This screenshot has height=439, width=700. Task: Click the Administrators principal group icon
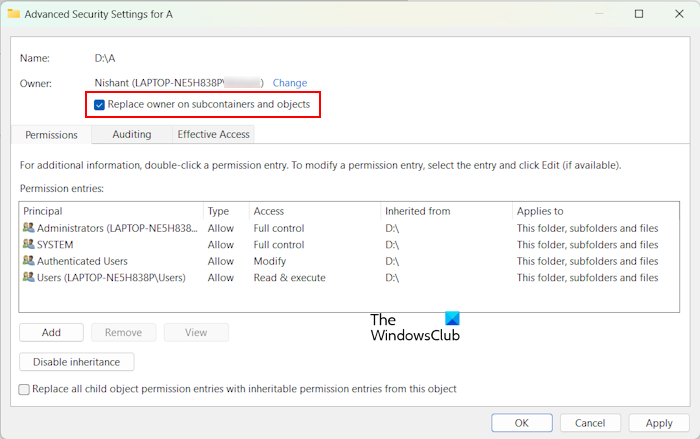pyautogui.click(x=28, y=228)
